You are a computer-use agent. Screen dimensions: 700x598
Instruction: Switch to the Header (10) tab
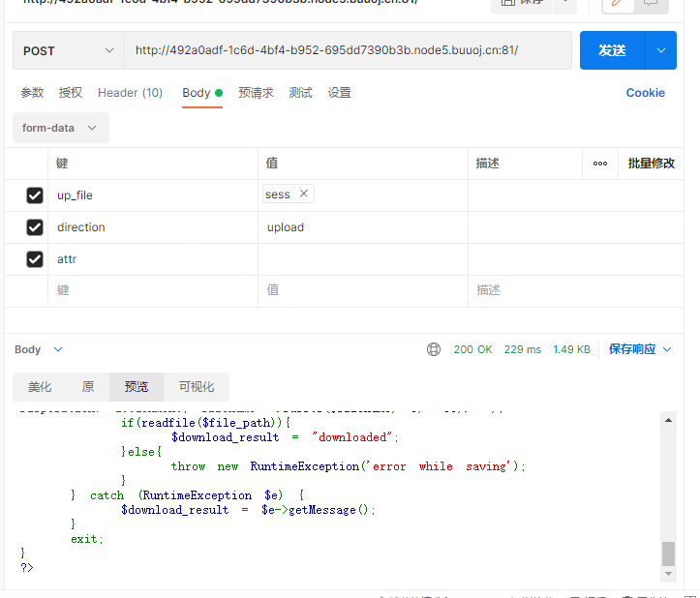point(130,93)
